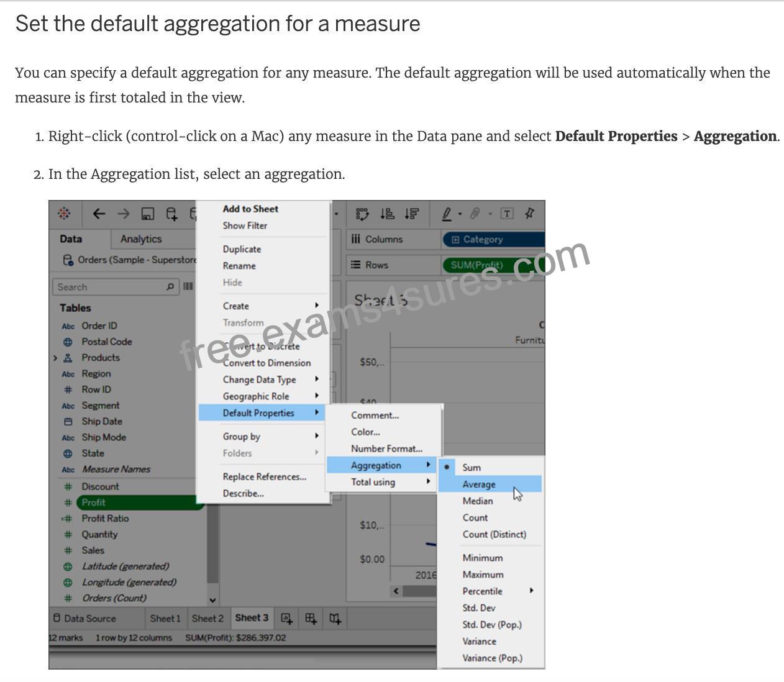Click Replace References... menu entry
784x682 pixels.
[265, 477]
